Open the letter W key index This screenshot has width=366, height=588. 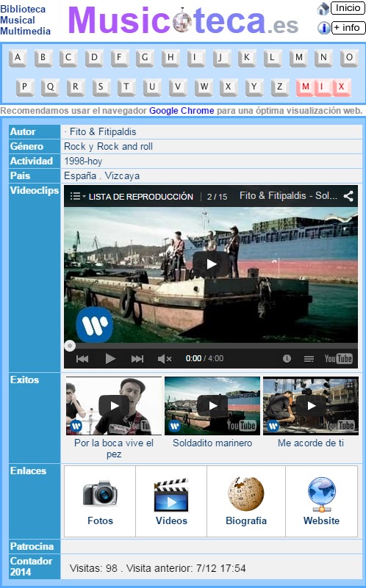pyautogui.click(x=204, y=87)
